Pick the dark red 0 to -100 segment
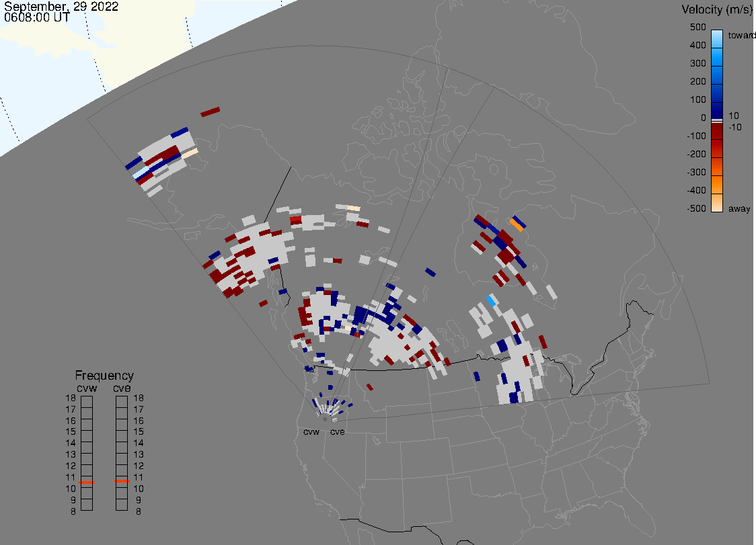This screenshot has height=545, width=756. [x=717, y=131]
